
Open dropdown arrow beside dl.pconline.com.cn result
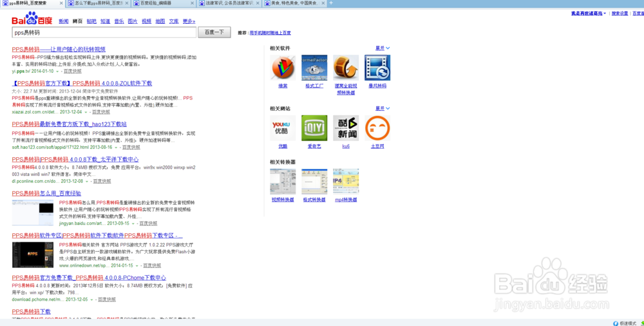point(87,181)
